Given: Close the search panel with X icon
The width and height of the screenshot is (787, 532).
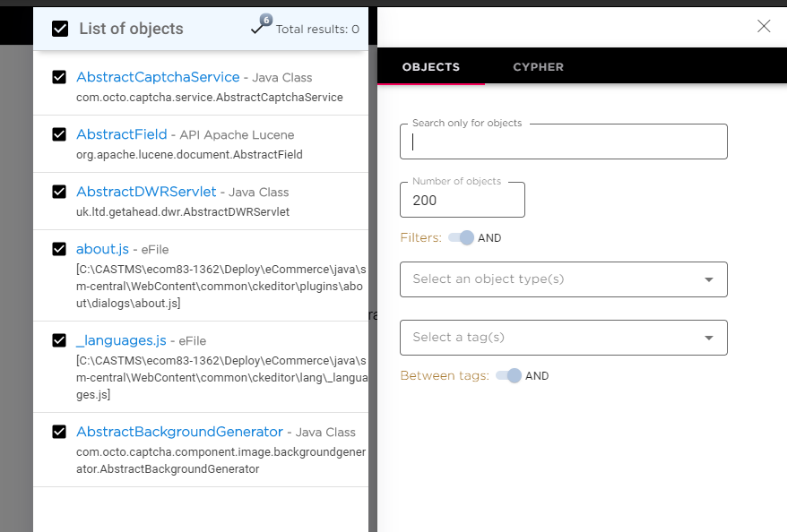Looking at the screenshot, I should coord(764,26).
